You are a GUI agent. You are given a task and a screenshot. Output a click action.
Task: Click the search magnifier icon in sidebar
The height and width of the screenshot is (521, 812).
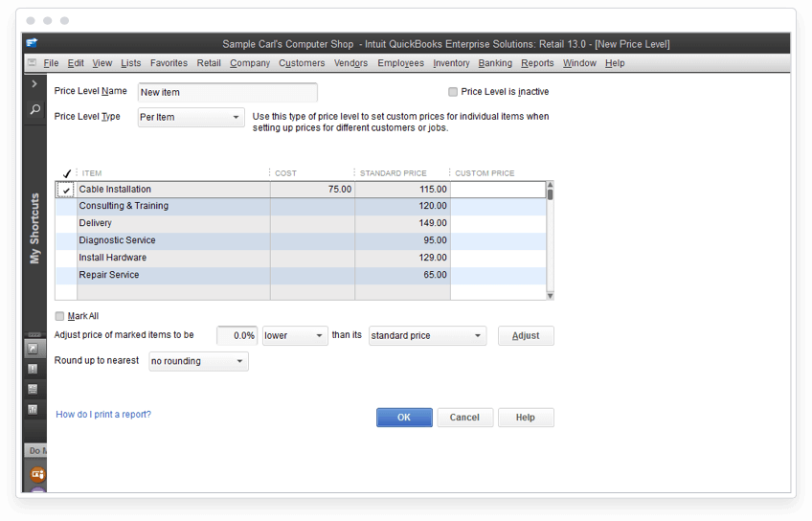[34, 109]
